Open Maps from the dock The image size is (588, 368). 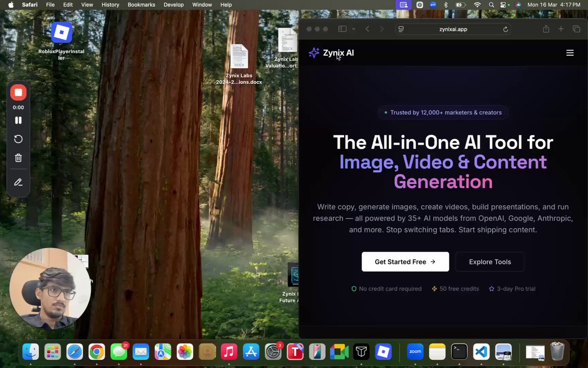coord(163,352)
